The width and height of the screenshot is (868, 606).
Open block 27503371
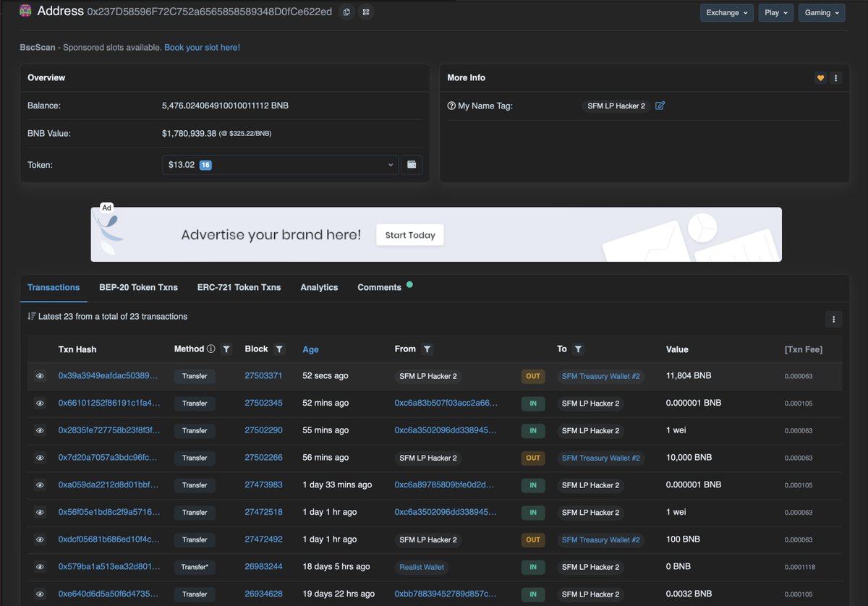[263, 376]
